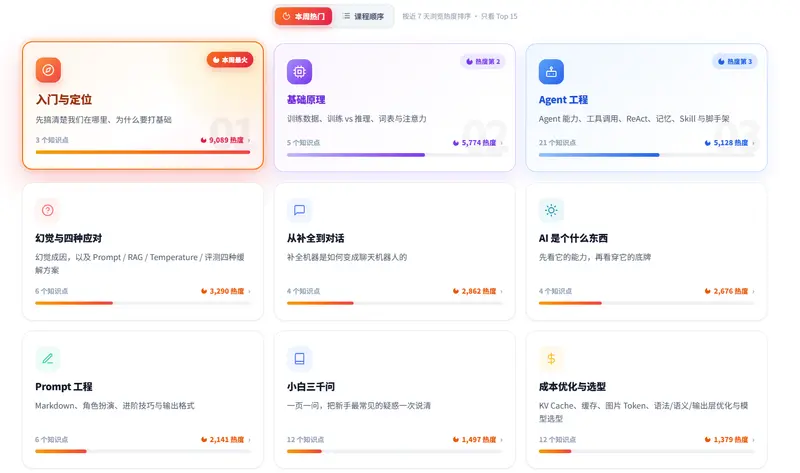Image resolution: width=800 pixels, height=473 pixels.
Task: Click the 2,862 热度 value
Action: coord(474,291)
